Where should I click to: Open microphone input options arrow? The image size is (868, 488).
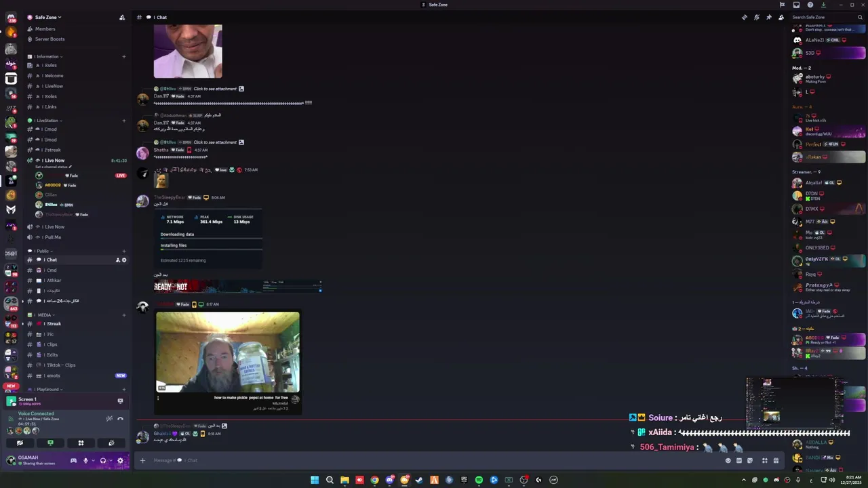click(x=92, y=460)
